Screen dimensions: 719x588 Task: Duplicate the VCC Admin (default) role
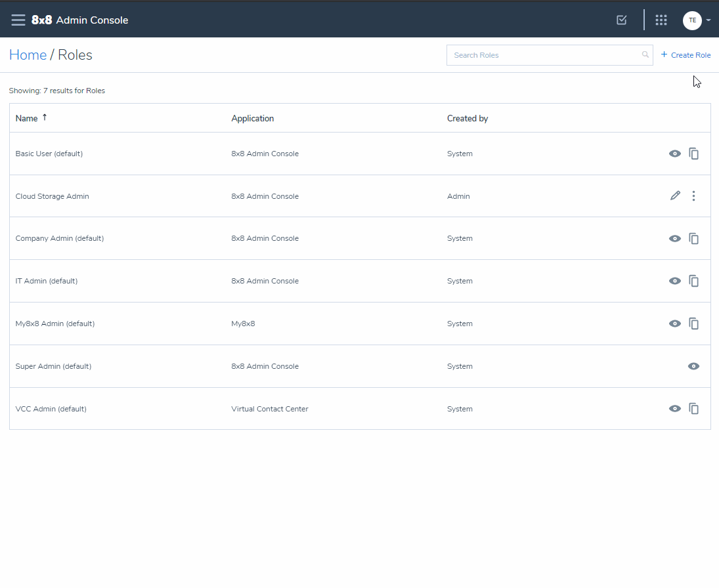coord(694,408)
